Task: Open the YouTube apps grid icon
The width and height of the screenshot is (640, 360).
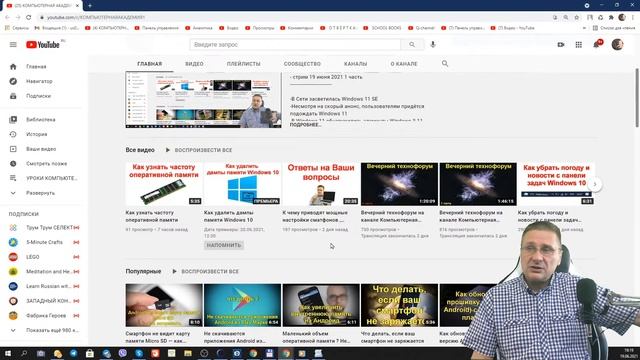Action: pos(578,44)
